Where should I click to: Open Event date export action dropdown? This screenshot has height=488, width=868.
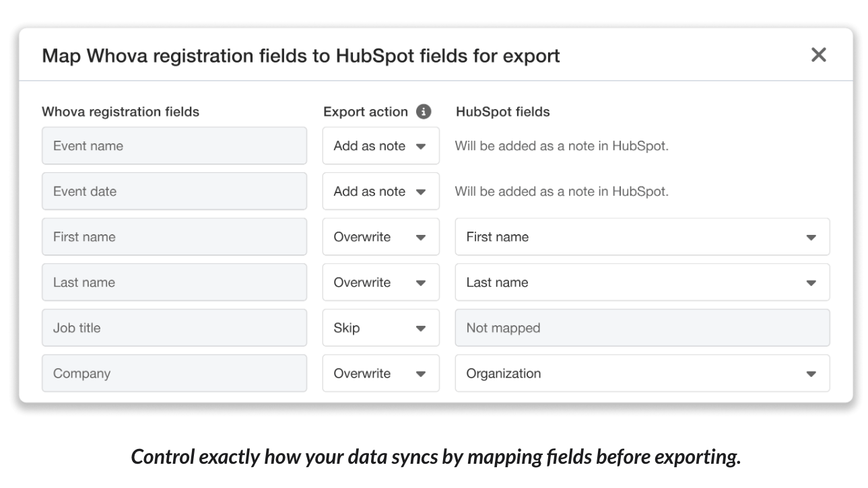click(381, 191)
